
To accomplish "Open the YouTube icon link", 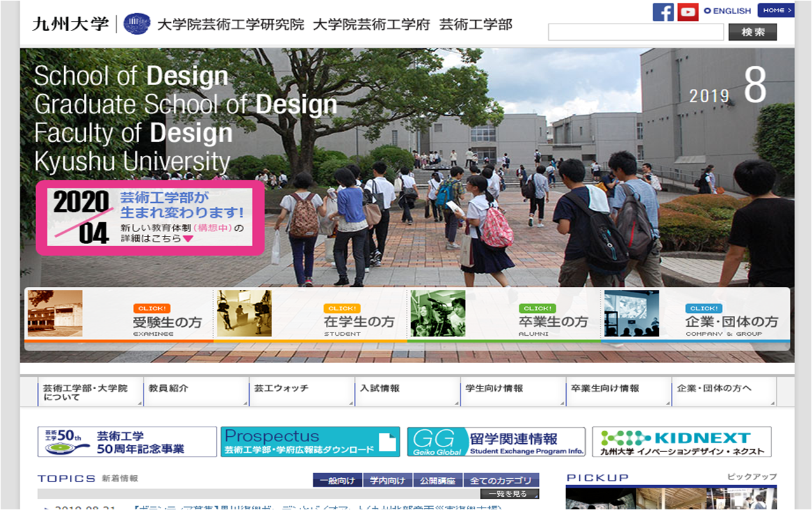I will pos(687,11).
